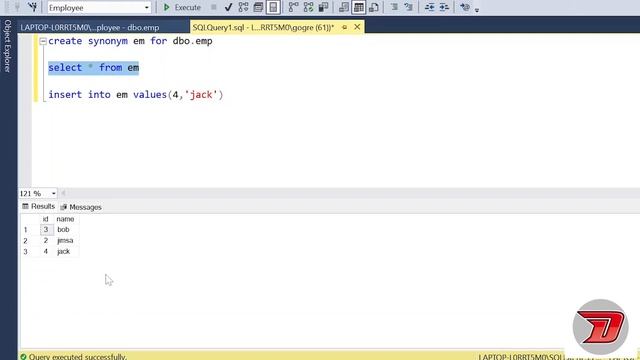This screenshot has height=360, width=640.
Task: Click the Parse checkmark icon
Action: click(x=228, y=7)
